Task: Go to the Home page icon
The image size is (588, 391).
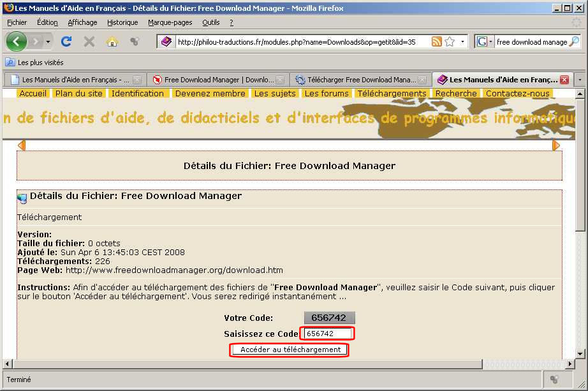Action: (x=112, y=41)
